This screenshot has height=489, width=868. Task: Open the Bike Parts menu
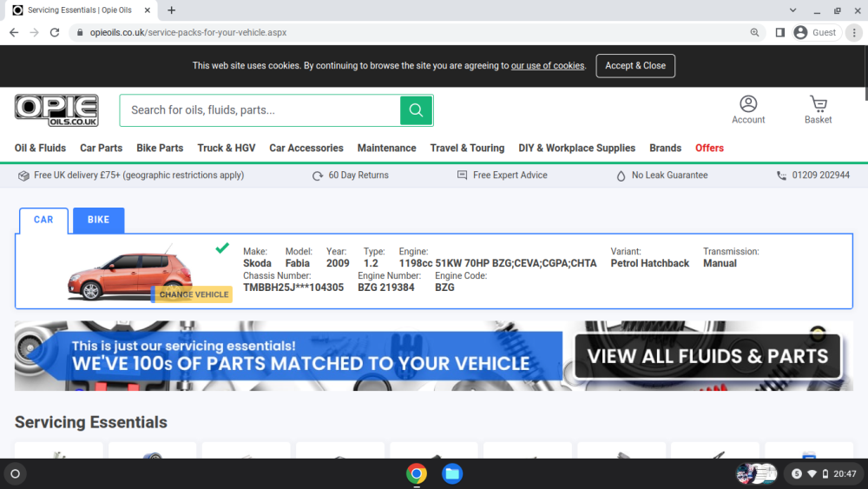(x=160, y=148)
